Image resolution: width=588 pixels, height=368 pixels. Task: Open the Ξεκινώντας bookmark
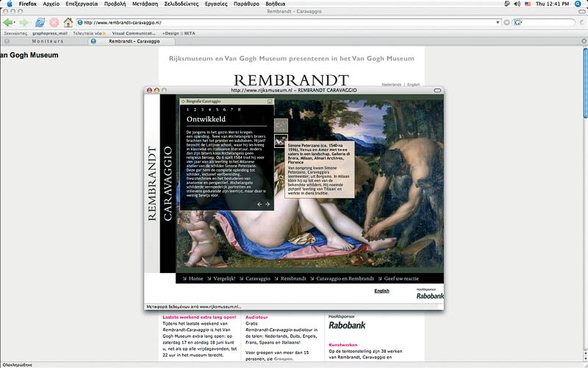coord(15,33)
